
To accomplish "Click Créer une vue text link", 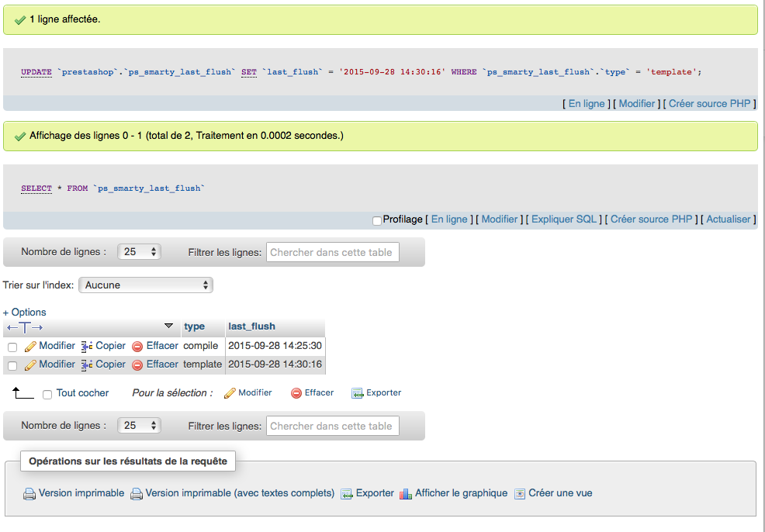I will pos(561,493).
